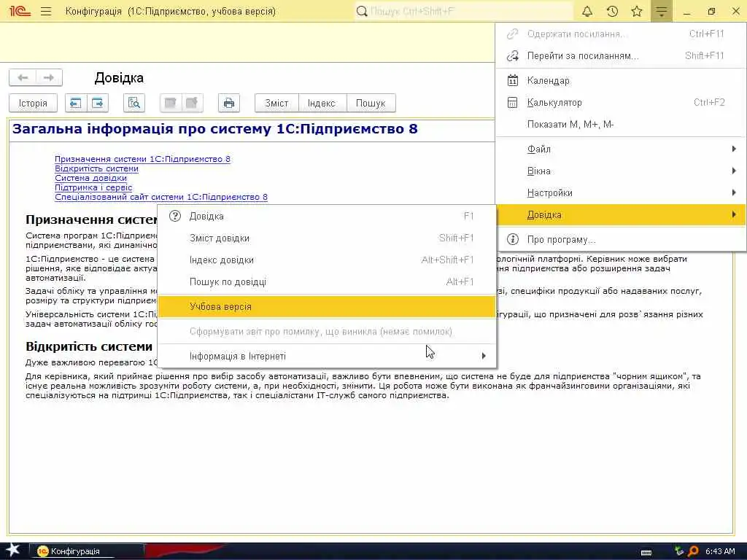Viewport: 747px width, 560px height.
Task: Click orange magnifier tray icon
Action: point(693,551)
